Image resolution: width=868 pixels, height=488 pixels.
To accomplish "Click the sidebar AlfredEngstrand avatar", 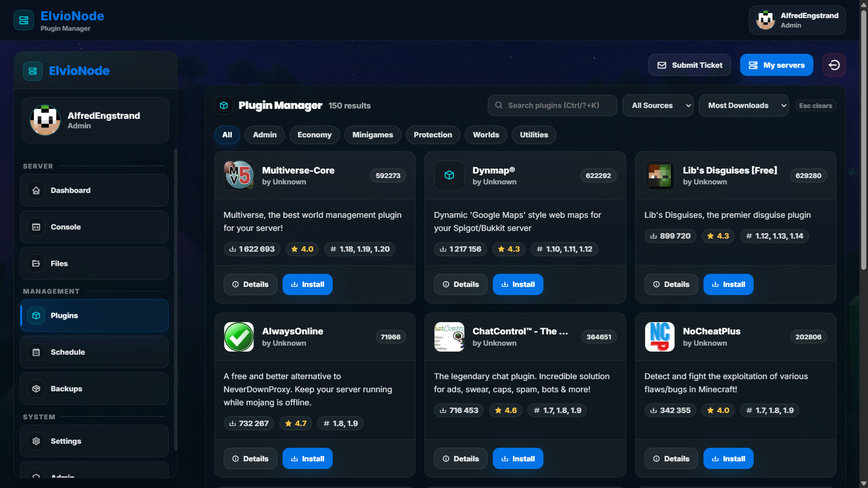I will (45, 120).
